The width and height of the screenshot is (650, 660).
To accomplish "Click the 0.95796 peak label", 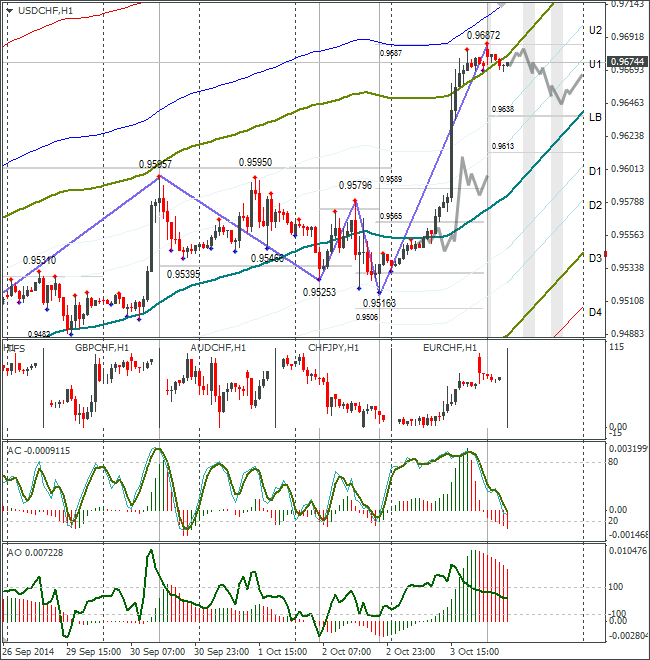I will click(x=355, y=185).
